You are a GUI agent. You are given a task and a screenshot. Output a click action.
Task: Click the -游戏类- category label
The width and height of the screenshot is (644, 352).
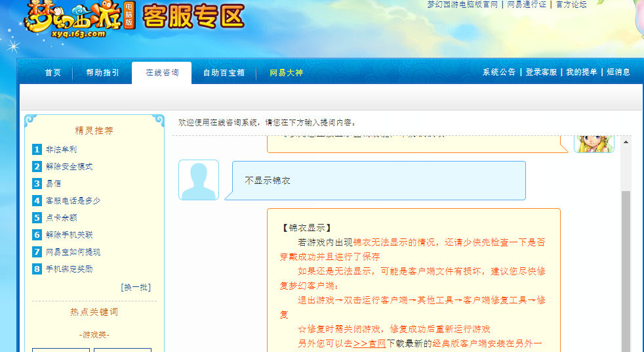[94, 335]
